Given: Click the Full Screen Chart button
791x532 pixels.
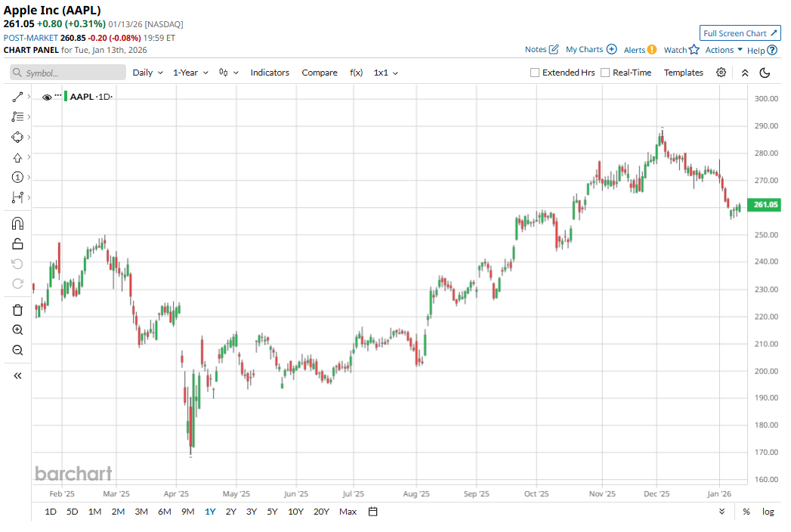Looking at the screenshot, I should click(x=740, y=33).
